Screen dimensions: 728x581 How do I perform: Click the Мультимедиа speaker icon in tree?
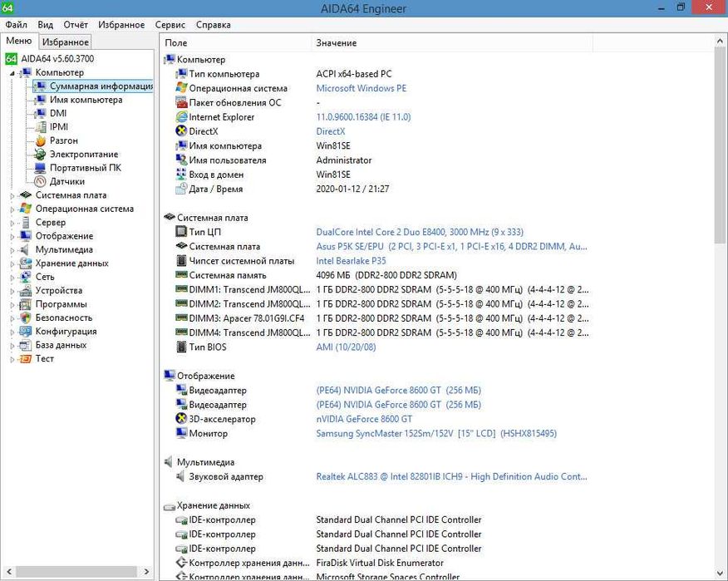tap(26, 249)
